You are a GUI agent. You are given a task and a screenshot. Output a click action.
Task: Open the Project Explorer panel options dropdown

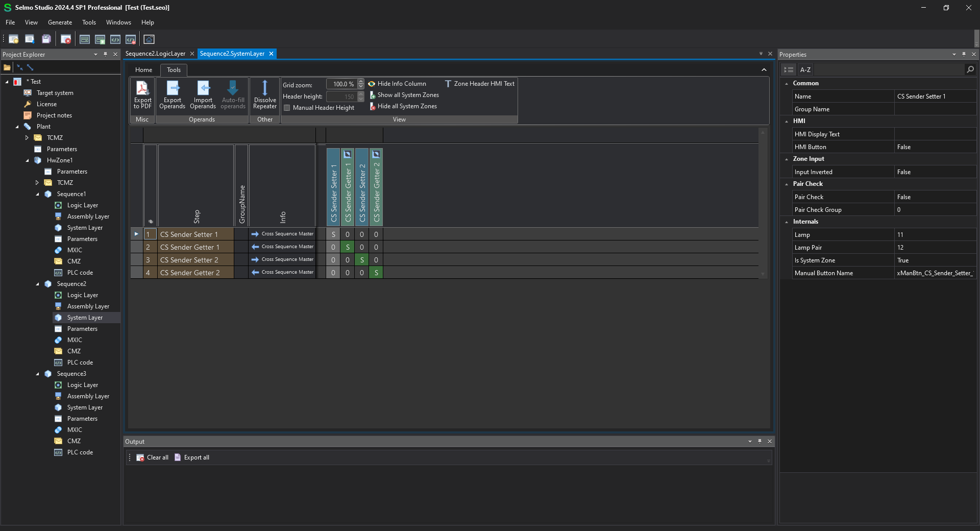(95, 54)
